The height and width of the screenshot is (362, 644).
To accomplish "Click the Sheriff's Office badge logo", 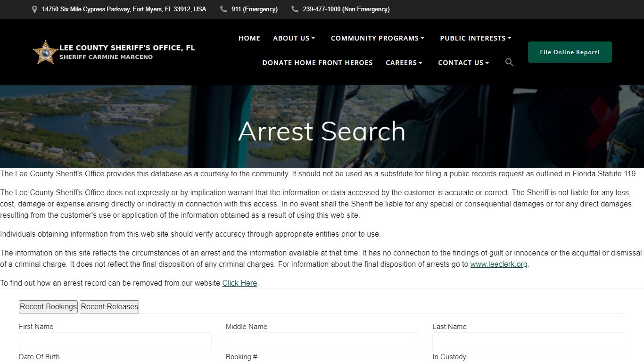I will [45, 51].
